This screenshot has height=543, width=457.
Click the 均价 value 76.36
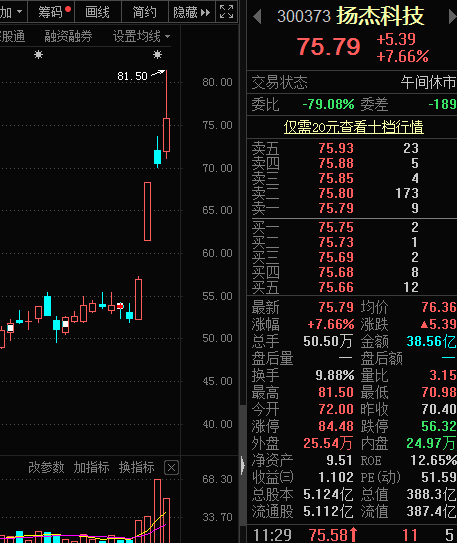439,307
